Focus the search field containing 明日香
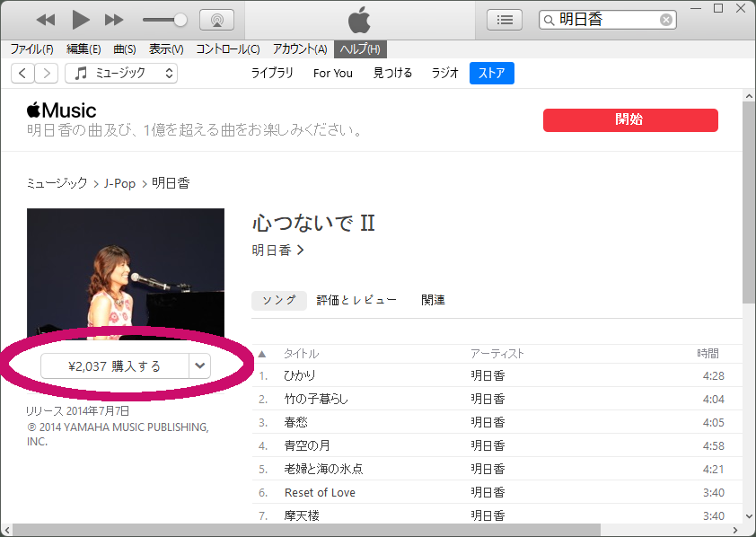The height and width of the screenshot is (537, 756). pyautogui.click(x=608, y=20)
